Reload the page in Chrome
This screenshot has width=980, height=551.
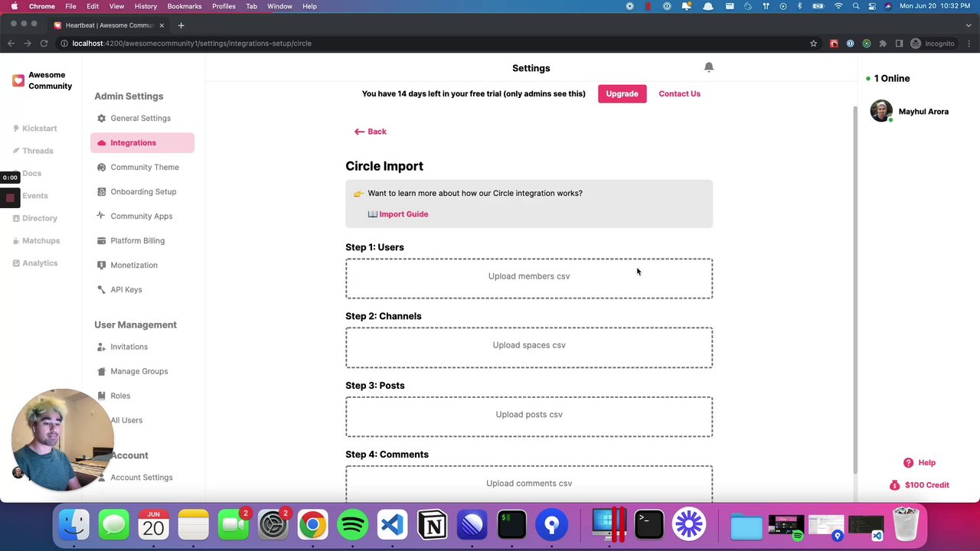point(44,44)
